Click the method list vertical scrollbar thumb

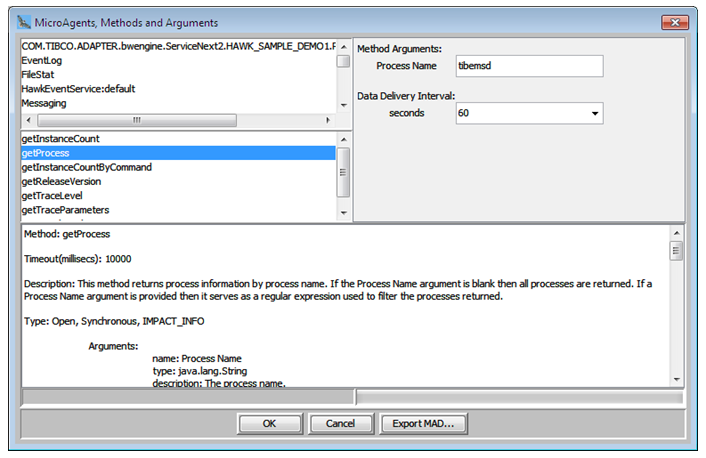pos(344,172)
